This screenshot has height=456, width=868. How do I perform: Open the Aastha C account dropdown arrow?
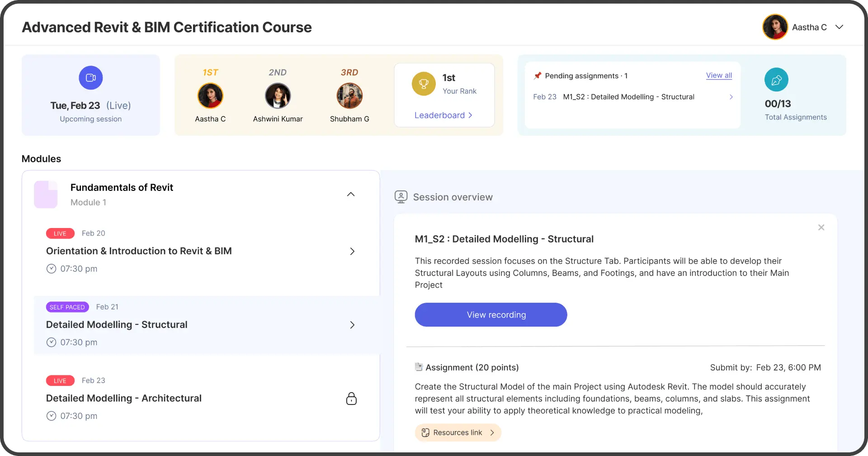[x=840, y=27]
